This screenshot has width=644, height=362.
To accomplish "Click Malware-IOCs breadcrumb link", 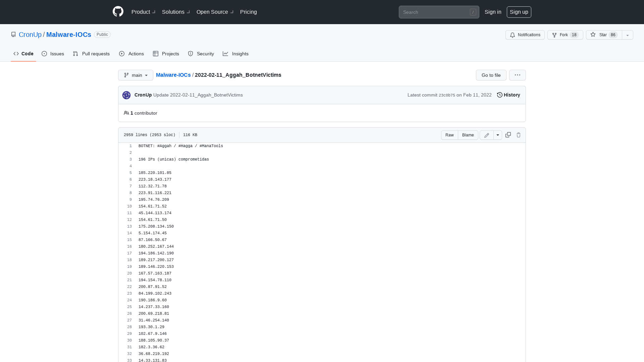I will pos(173,75).
